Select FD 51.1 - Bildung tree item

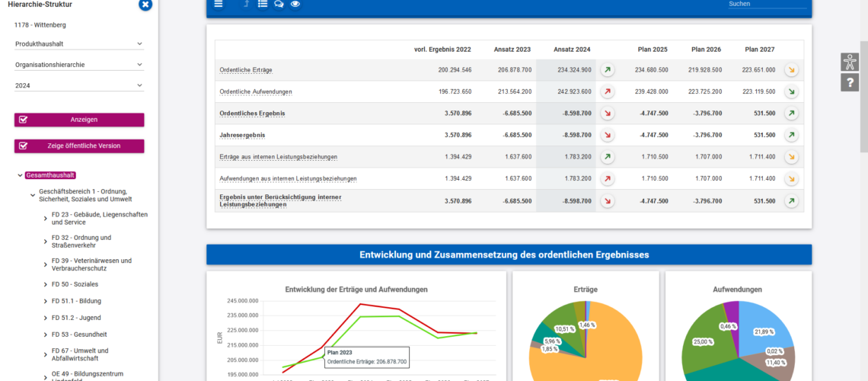(76, 301)
